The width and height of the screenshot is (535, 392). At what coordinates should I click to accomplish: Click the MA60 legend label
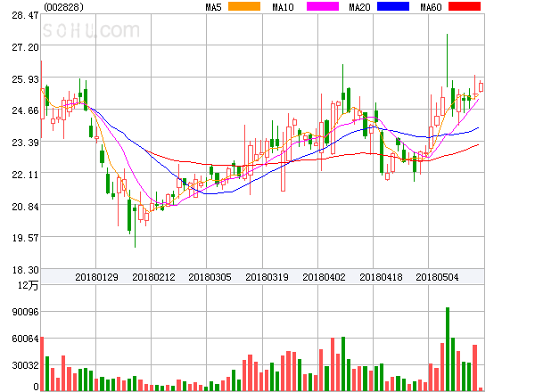click(431, 7)
